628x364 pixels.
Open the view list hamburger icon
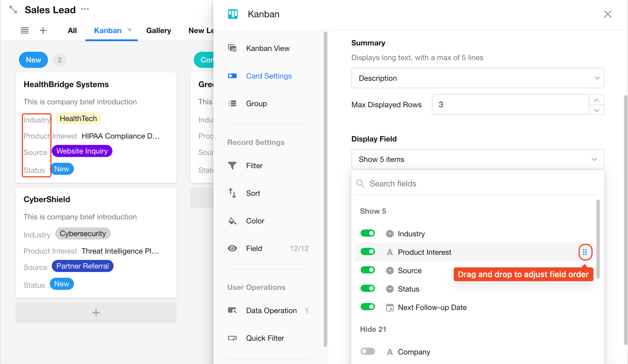pyautogui.click(x=25, y=30)
